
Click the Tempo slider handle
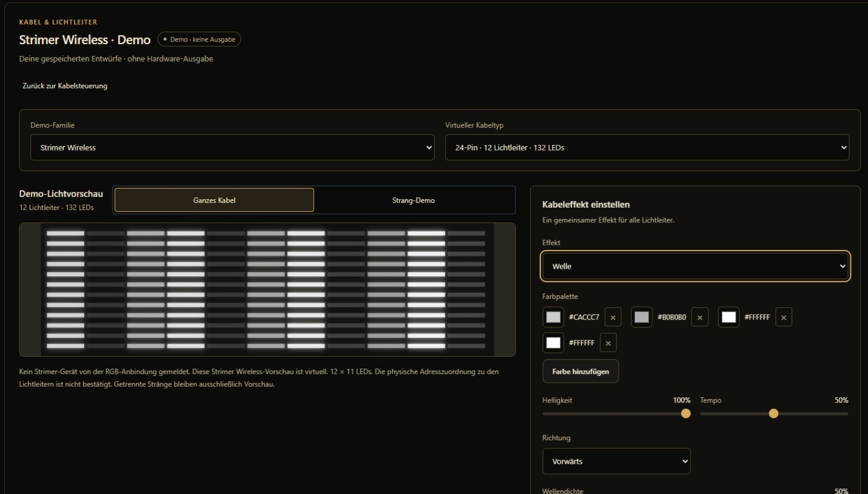[x=774, y=414]
